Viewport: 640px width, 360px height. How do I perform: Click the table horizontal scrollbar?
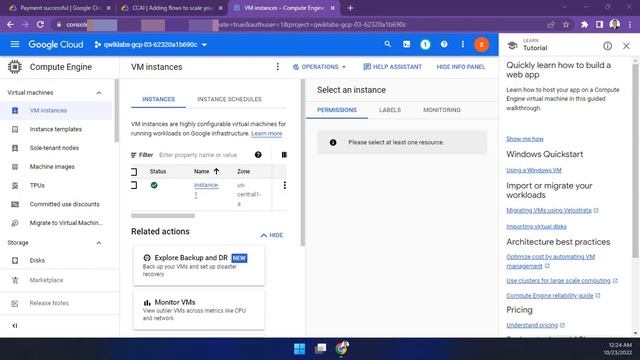(163, 216)
